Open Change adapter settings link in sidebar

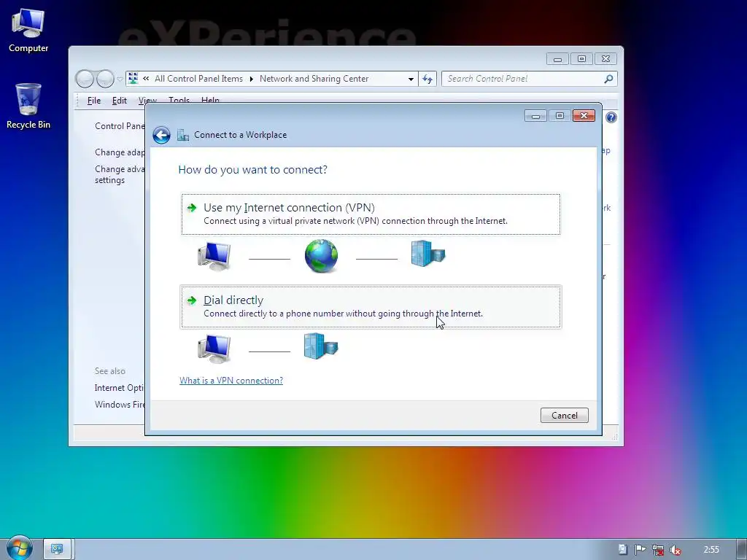click(x=120, y=152)
